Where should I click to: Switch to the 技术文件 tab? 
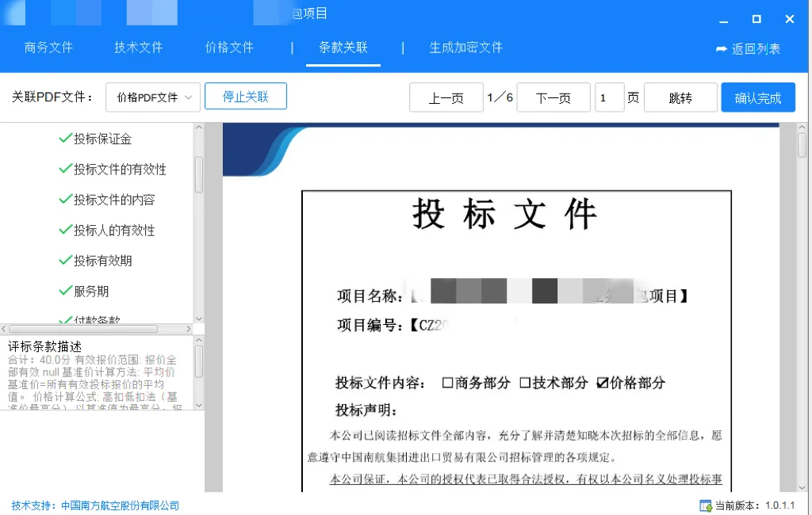click(x=137, y=48)
